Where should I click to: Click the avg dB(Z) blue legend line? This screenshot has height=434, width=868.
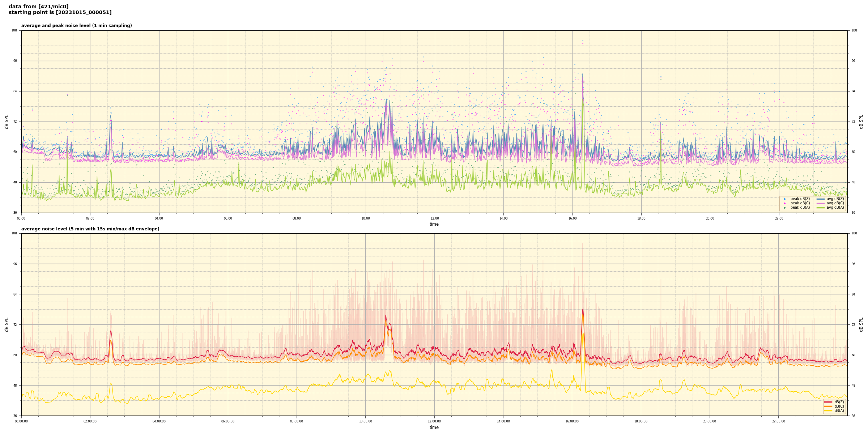click(820, 199)
